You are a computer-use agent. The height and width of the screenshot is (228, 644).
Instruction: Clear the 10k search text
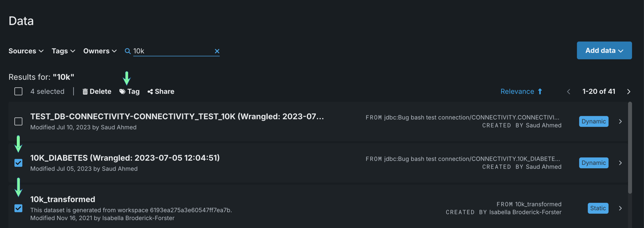217,51
